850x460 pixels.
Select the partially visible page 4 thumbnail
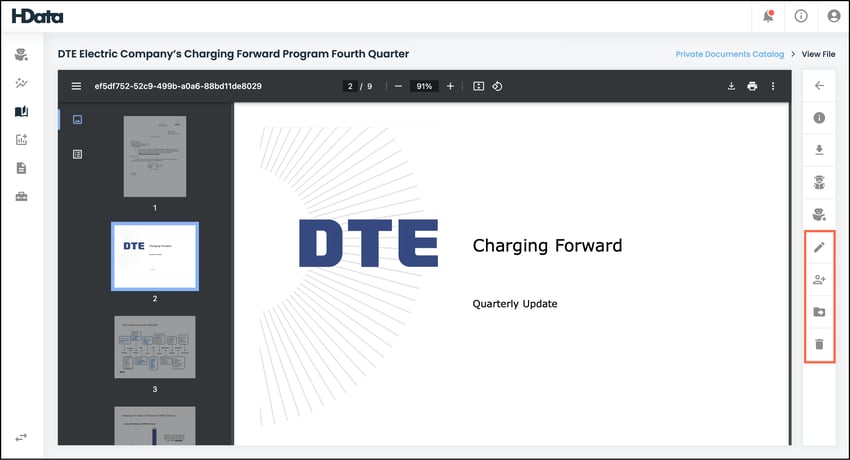(155, 426)
